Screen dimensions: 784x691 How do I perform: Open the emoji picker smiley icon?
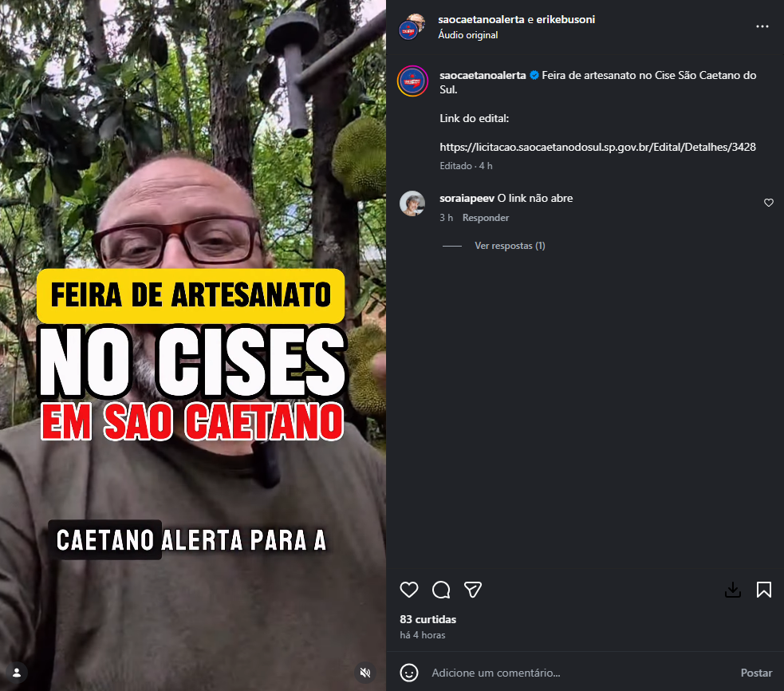coord(409,673)
